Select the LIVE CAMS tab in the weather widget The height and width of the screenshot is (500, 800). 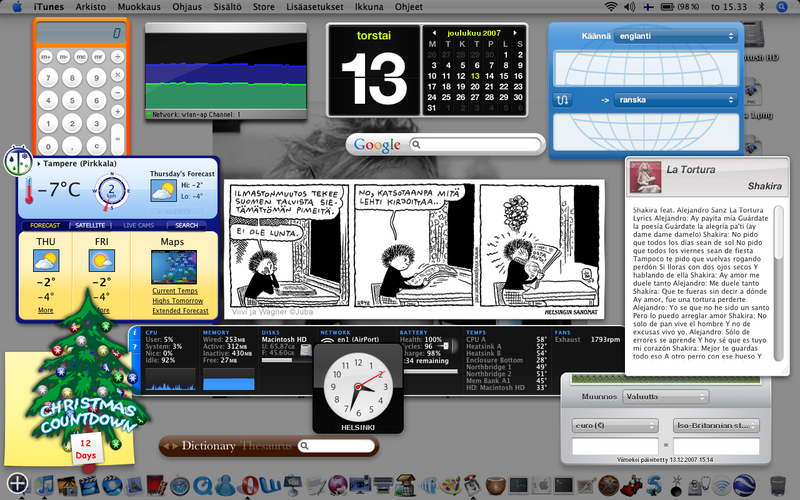point(138,225)
